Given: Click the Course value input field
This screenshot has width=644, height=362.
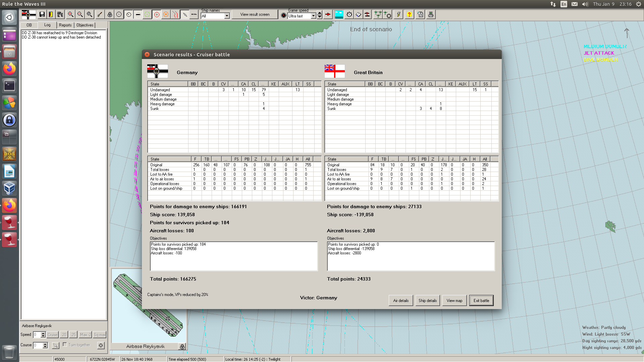Looking at the screenshot, I should (x=38, y=345).
